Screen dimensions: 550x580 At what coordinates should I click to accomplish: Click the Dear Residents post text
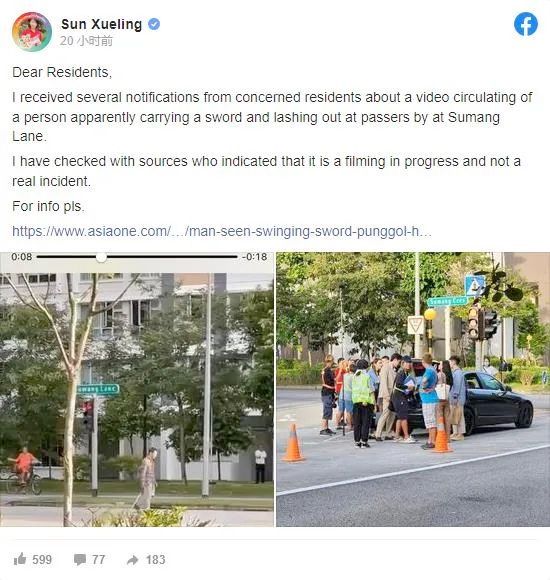pyautogui.click(x=62, y=72)
